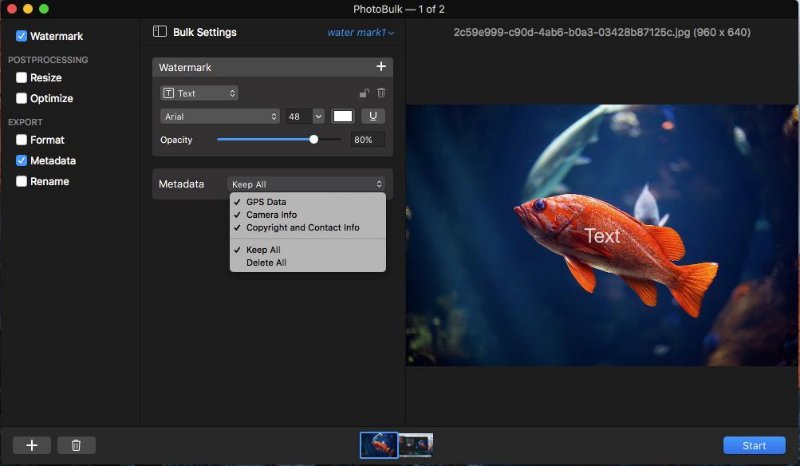Click the Opacity slider handle
The width and height of the screenshot is (800, 466).
point(314,139)
